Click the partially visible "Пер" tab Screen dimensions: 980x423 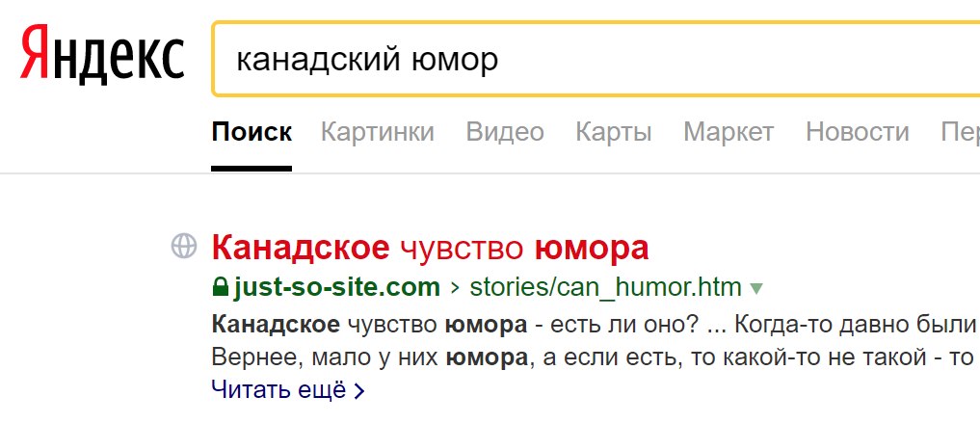tap(960, 132)
